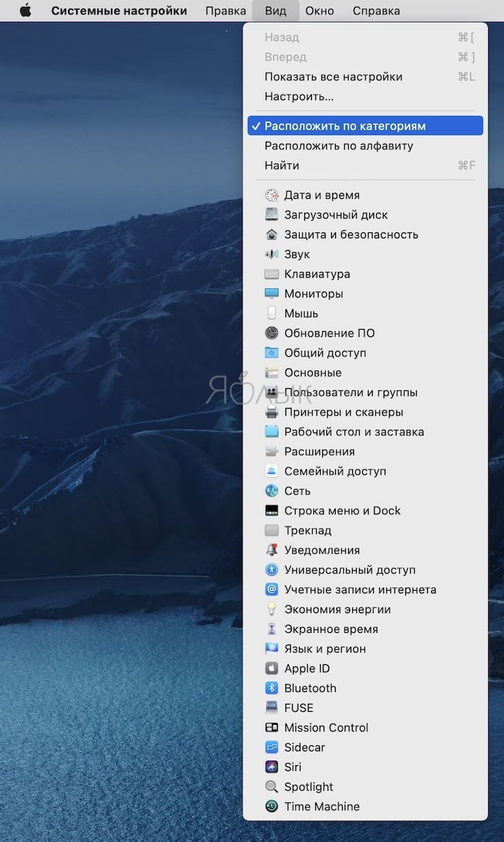The height and width of the screenshot is (842, 504).
Task: Click the Мониторы display icon
Action: (272, 294)
